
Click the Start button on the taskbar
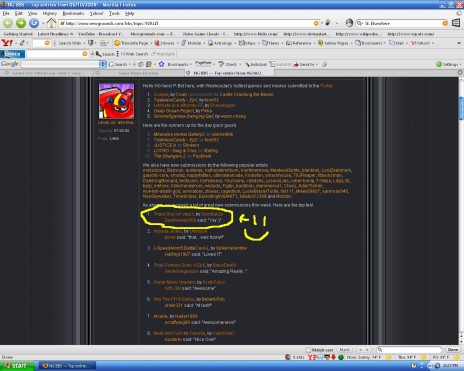17,366
